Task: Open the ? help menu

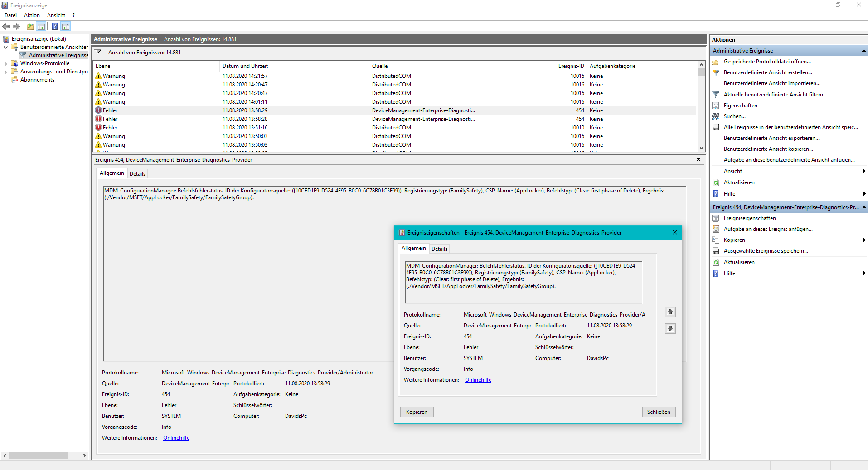Action: [73, 15]
